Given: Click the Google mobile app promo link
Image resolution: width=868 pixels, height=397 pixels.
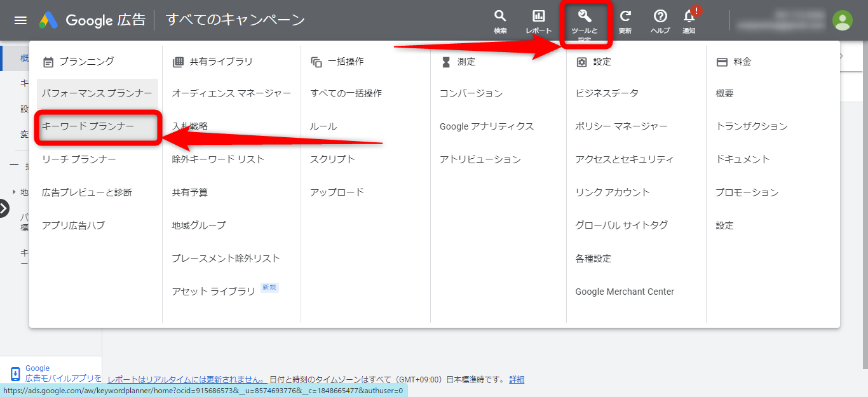Looking at the screenshot, I should [x=63, y=373].
